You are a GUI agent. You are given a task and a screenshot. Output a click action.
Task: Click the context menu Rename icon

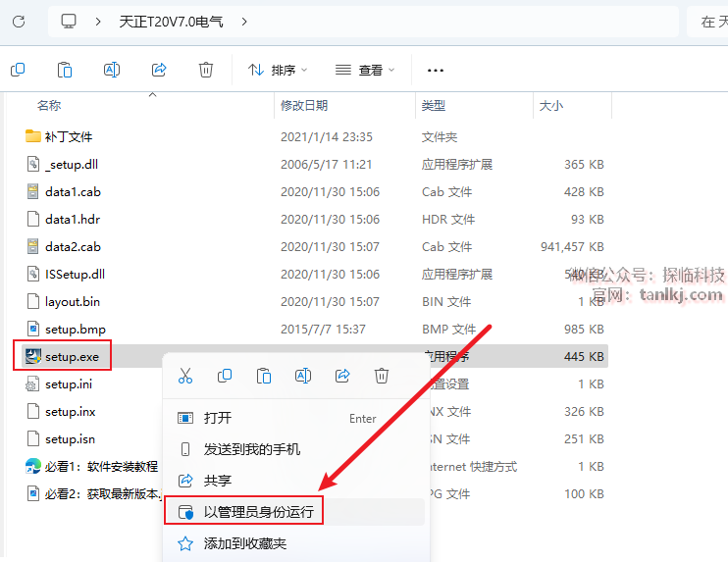pyautogui.click(x=303, y=376)
